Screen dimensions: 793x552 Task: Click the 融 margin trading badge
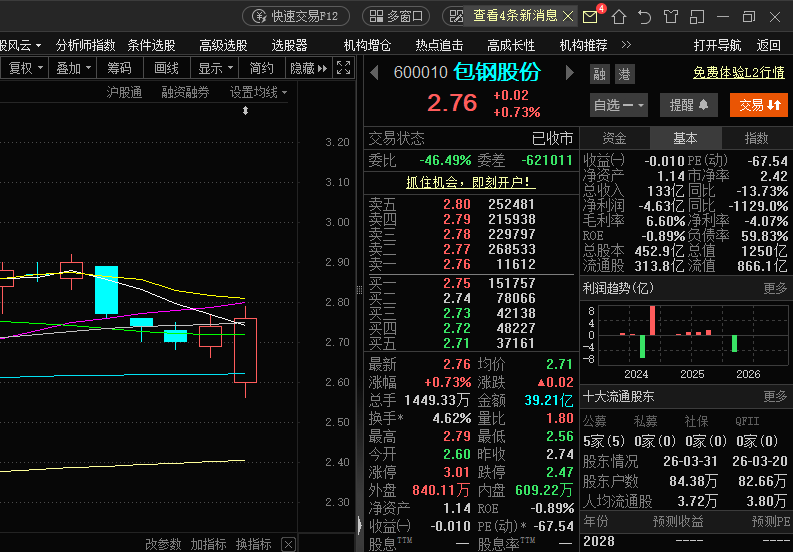(600, 74)
